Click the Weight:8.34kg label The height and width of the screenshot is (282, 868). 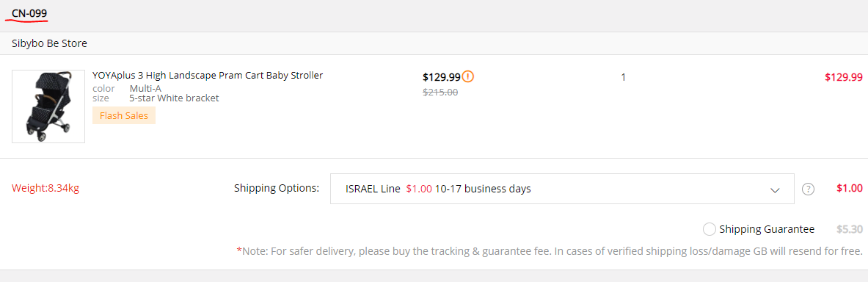(45, 189)
